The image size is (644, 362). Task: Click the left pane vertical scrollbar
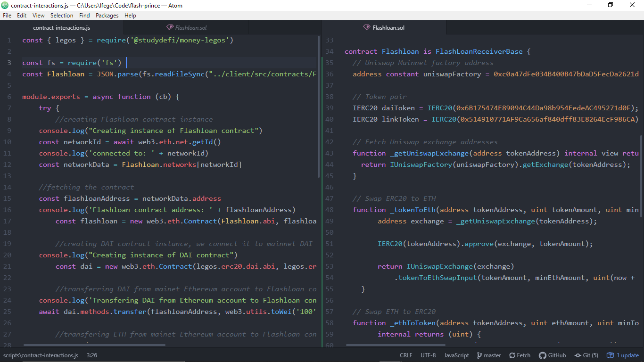click(319, 106)
